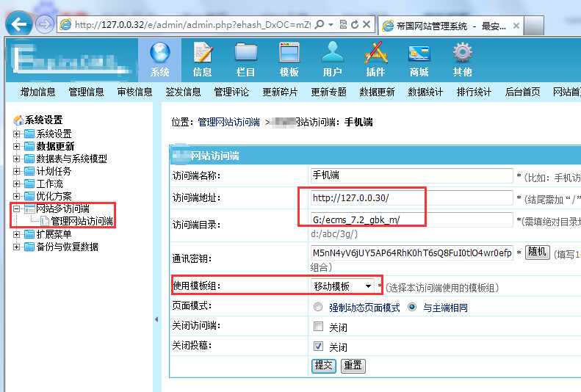Screen dimensions: 581x392
Task: Open 排行统计 menu link
Action: [474, 92]
